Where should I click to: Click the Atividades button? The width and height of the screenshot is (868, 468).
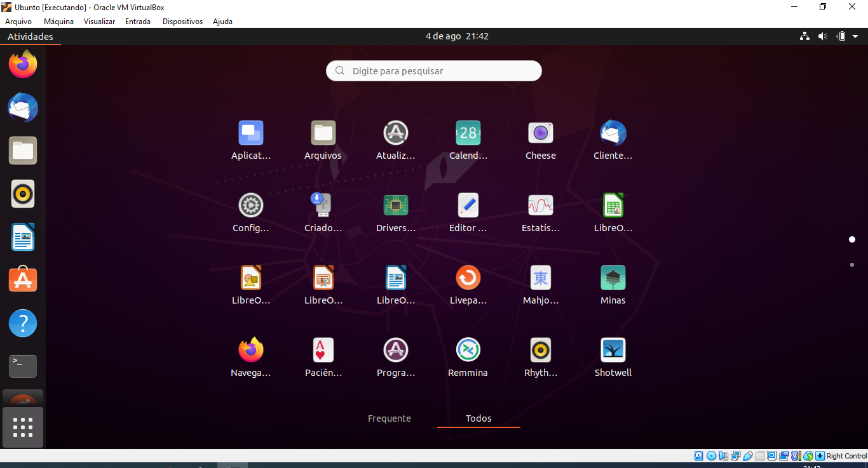[30, 37]
